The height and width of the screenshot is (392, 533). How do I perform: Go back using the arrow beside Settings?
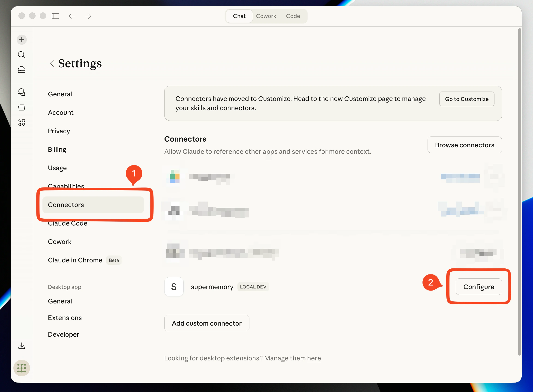pos(52,63)
